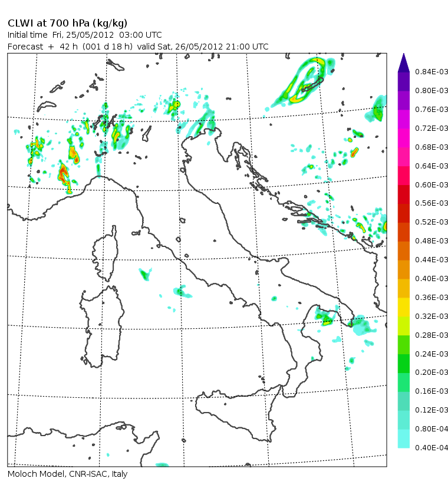
Task: Click the island of Sardinia on the map
Action: (102, 327)
